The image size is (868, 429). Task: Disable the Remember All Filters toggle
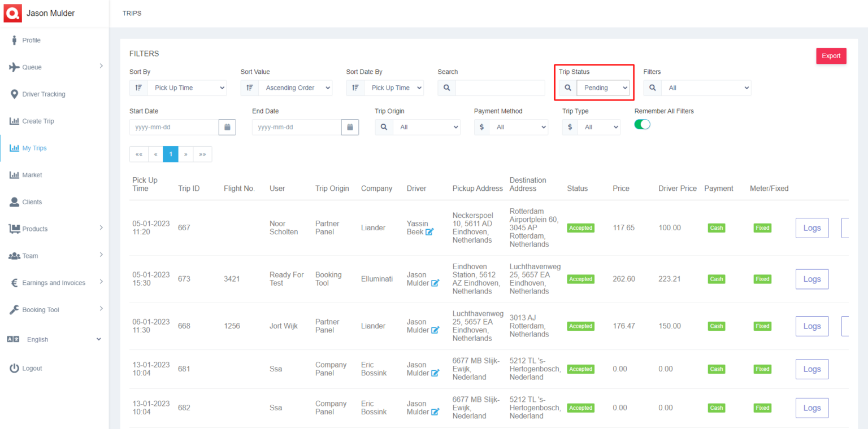click(x=642, y=124)
